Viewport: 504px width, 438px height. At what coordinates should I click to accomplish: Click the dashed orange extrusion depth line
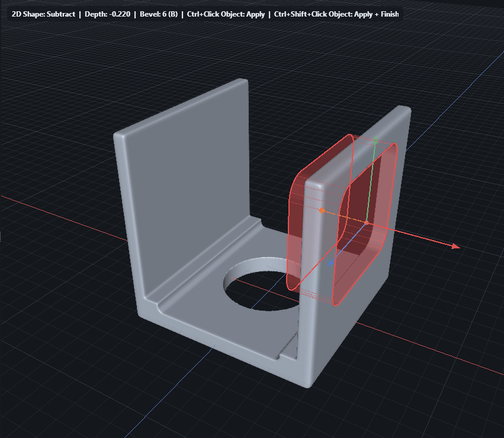pyautogui.click(x=345, y=216)
